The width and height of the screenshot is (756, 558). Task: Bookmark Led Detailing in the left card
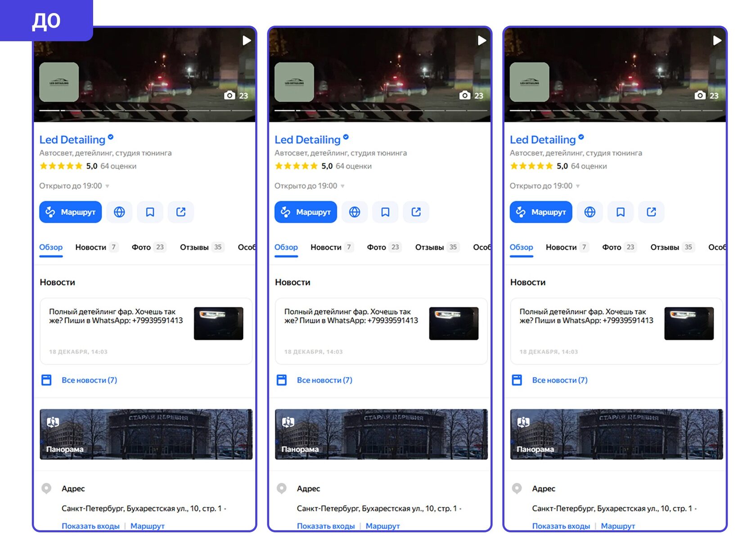pos(150,212)
